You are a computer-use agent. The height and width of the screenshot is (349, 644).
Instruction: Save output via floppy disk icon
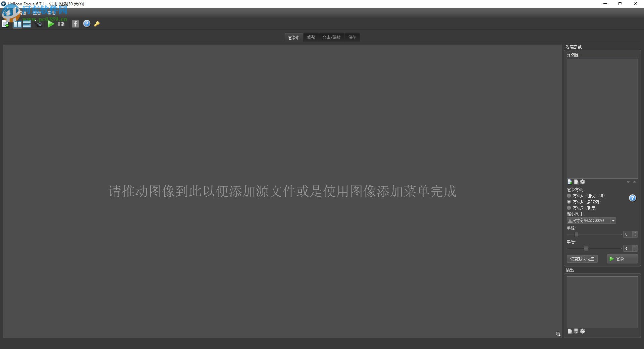coord(576,331)
